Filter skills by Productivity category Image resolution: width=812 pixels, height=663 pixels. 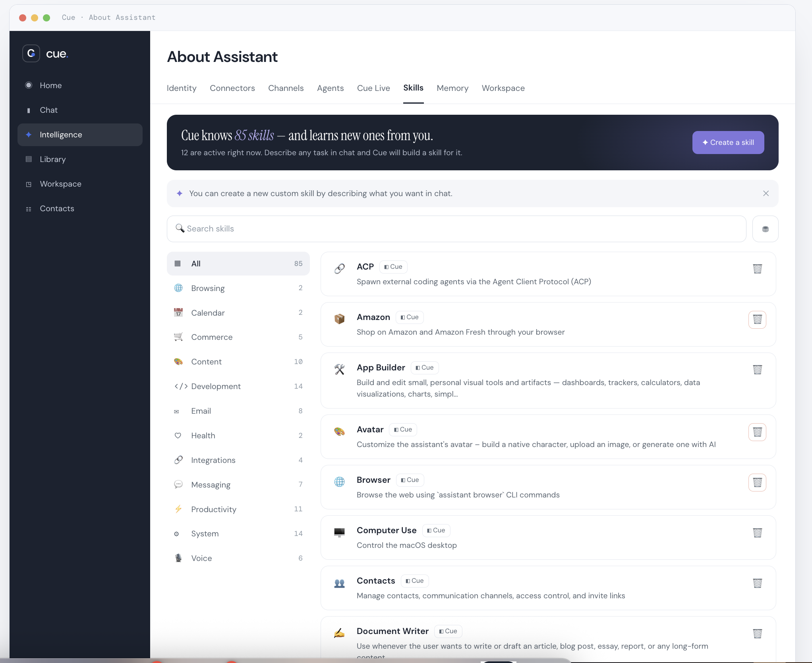(x=238, y=509)
